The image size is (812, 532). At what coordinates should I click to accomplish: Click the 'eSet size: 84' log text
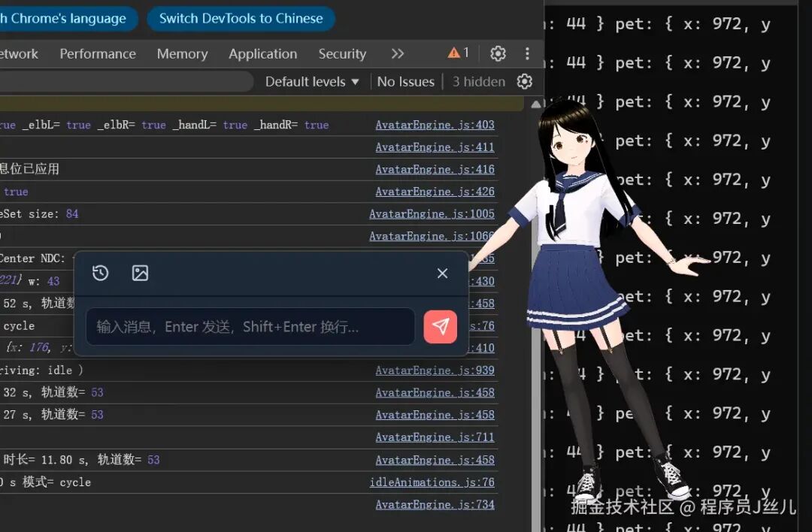click(x=39, y=213)
